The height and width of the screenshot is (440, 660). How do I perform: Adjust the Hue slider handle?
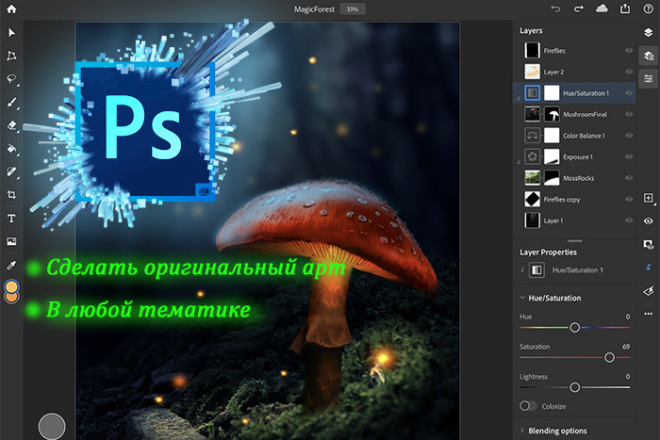575,327
